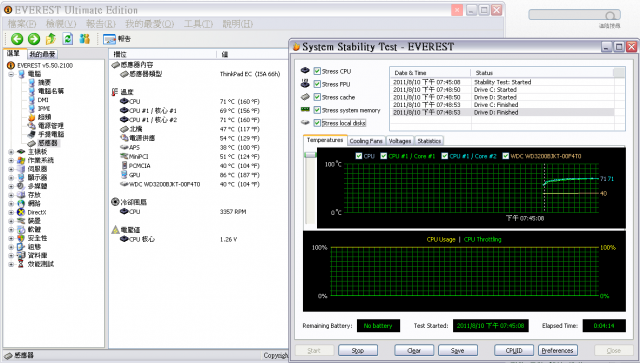The image size is (640, 363).
Task: Open the 說明(H) help menu
Action: pyautogui.click(x=238, y=24)
